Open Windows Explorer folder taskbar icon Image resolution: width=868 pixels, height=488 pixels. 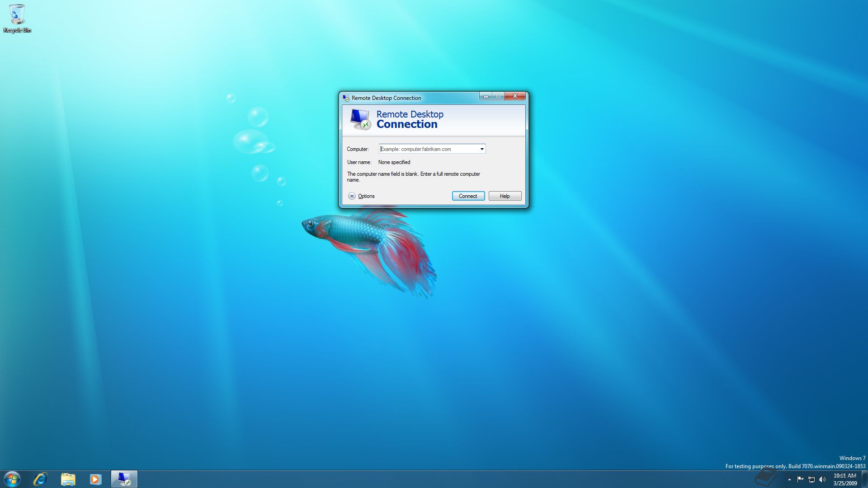coord(68,479)
